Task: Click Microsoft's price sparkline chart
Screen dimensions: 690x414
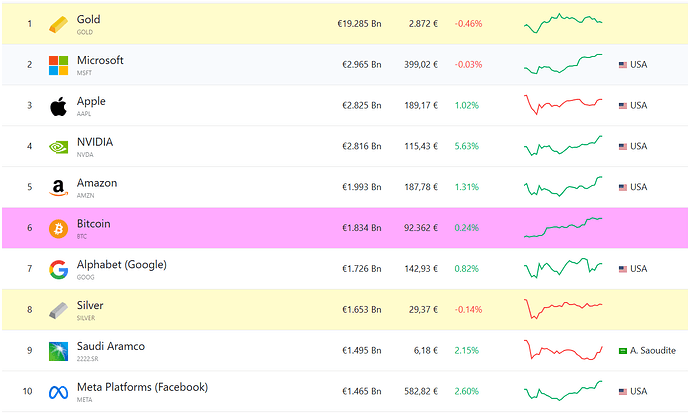Action: [563, 64]
